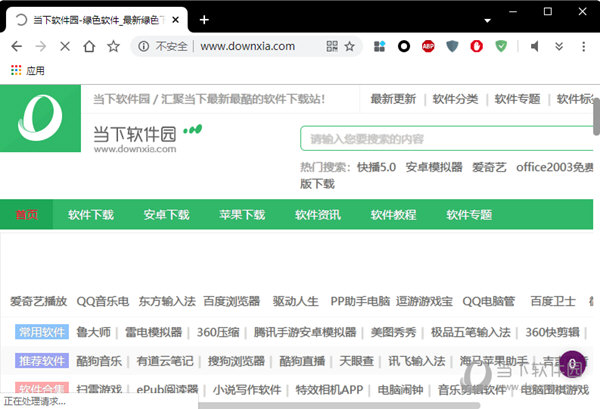Click the green 当下软件园 logo image

click(x=40, y=118)
